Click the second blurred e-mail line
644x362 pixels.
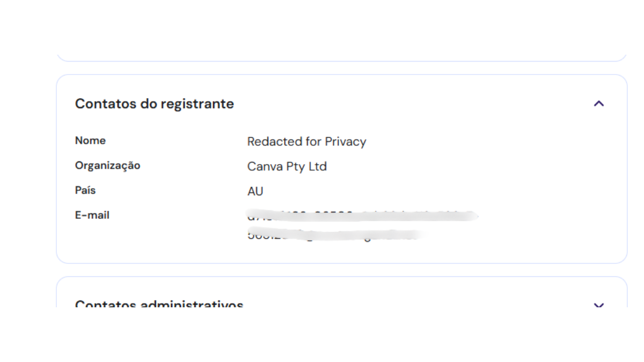[333, 234]
